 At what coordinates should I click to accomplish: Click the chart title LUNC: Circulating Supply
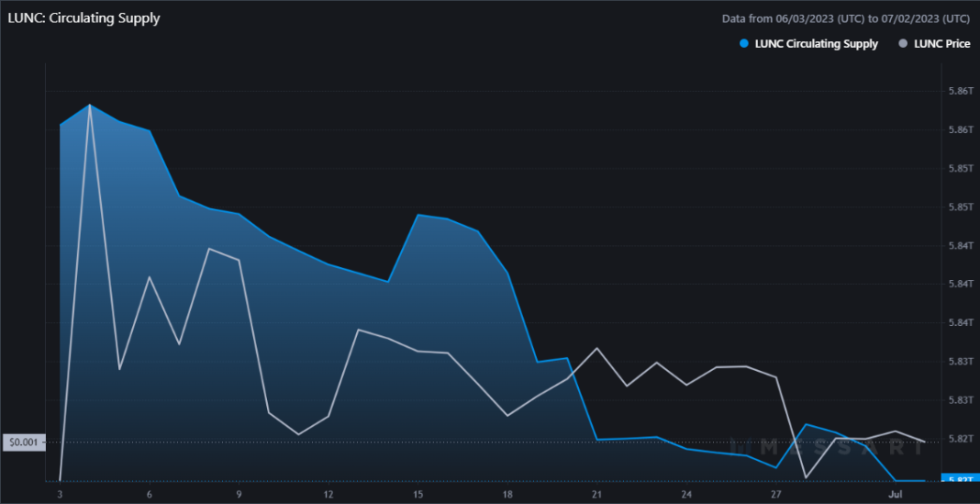[x=84, y=18]
